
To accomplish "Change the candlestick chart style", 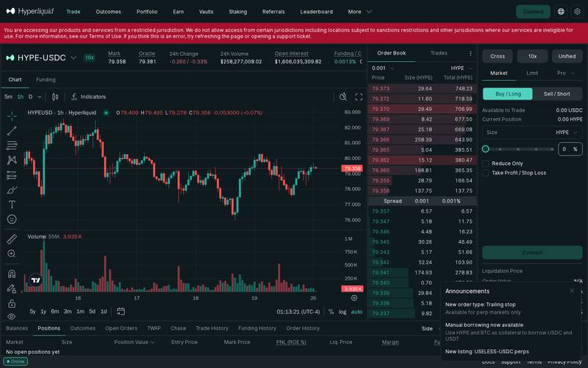I will (x=55, y=97).
